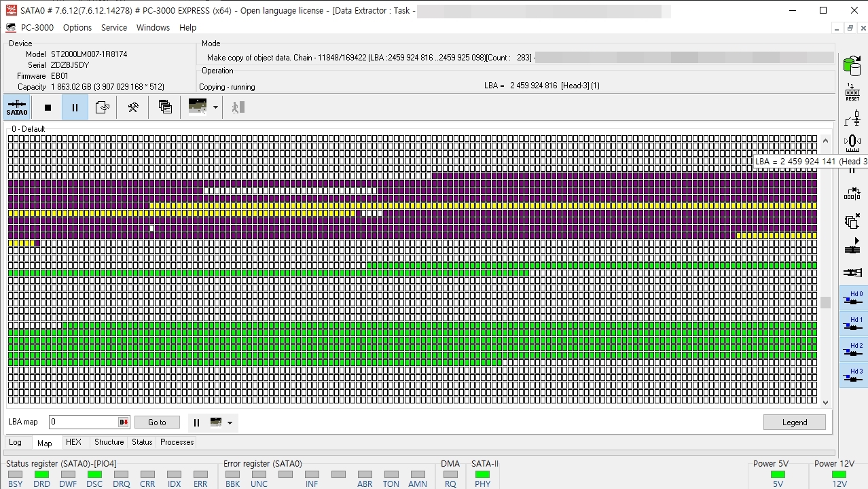
Task: Pause the copying operation in toolbar
Action: click(x=75, y=107)
